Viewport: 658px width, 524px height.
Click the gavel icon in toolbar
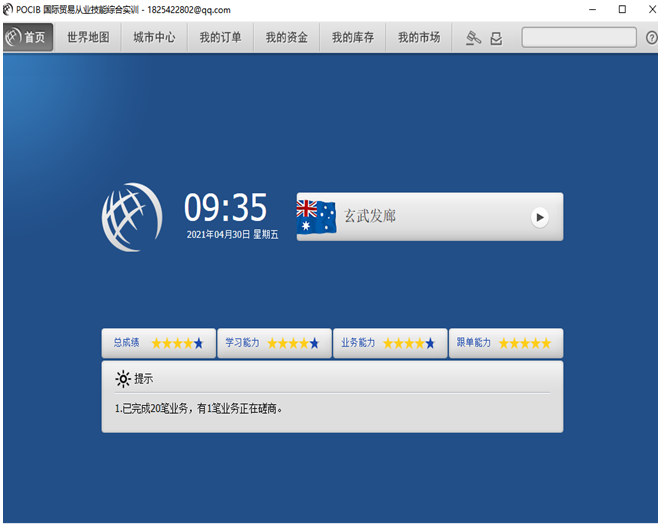pos(473,38)
